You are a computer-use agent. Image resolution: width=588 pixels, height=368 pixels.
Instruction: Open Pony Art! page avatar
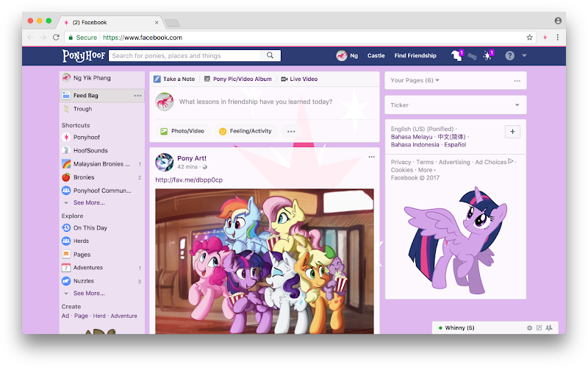point(164,162)
